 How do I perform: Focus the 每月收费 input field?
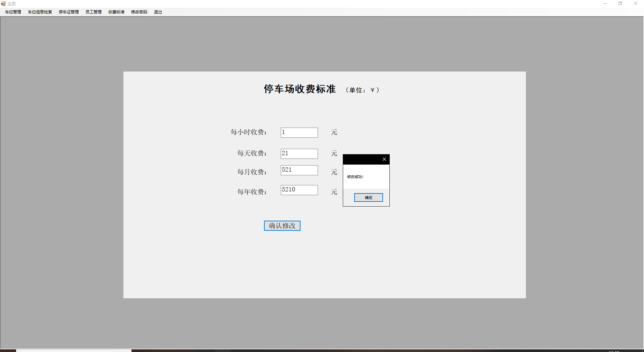pos(299,170)
